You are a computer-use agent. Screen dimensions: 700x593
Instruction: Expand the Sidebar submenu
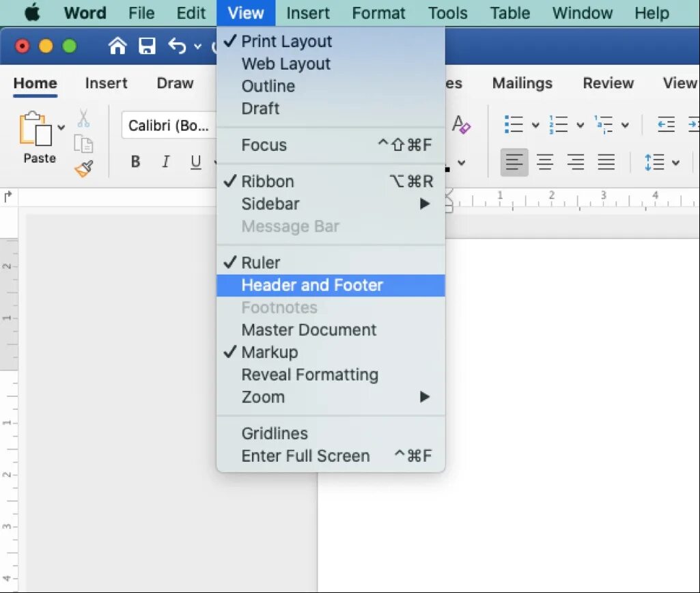click(331, 204)
